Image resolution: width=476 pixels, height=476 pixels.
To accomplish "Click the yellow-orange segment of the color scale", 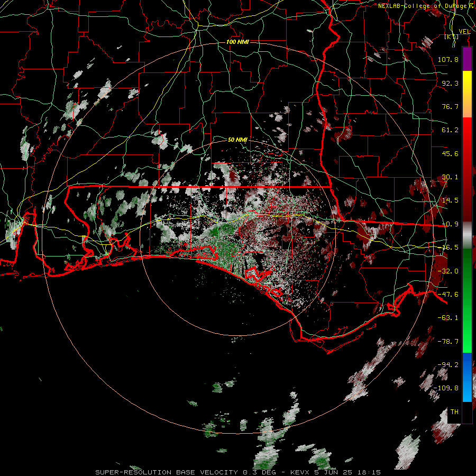I will point(467,94).
